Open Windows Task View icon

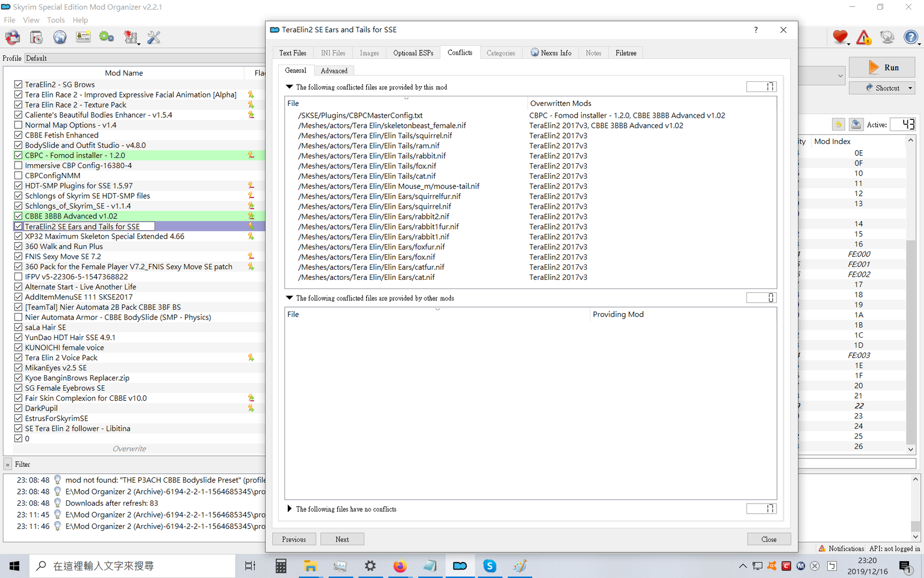pos(250,566)
